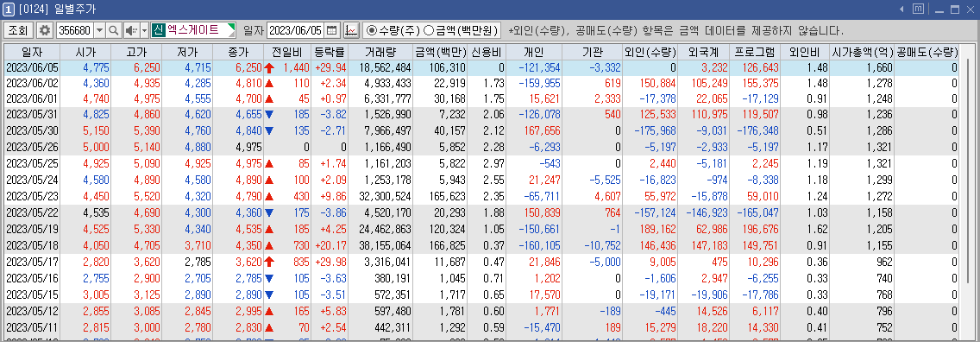This screenshot has width=980, height=342.
Task: Click the numbered 1 window icon in title bar
Action: point(9,9)
